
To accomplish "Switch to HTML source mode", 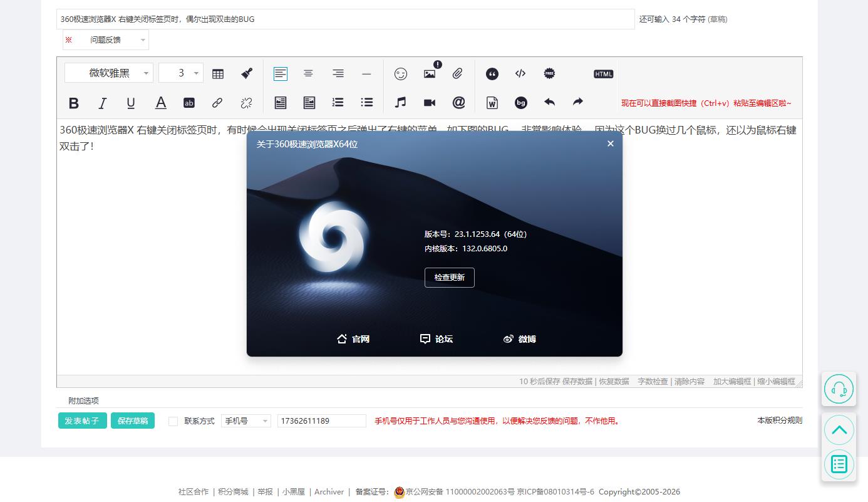I will point(604,74).
